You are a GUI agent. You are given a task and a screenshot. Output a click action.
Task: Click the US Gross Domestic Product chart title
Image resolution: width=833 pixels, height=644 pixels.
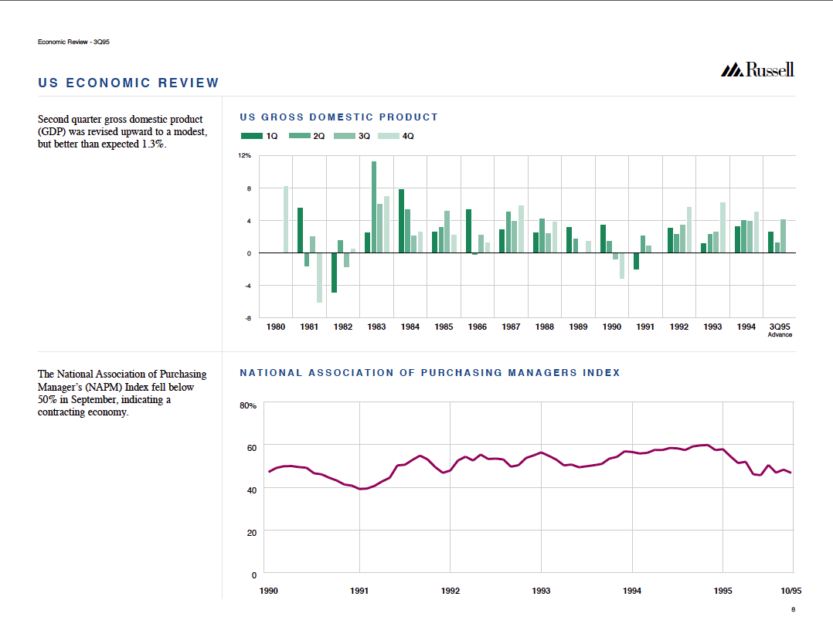[338, 117]
